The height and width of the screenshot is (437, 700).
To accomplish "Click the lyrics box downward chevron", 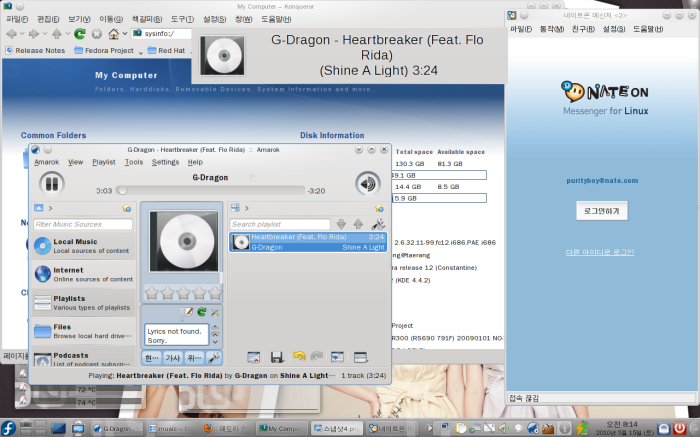I will 215,342.
